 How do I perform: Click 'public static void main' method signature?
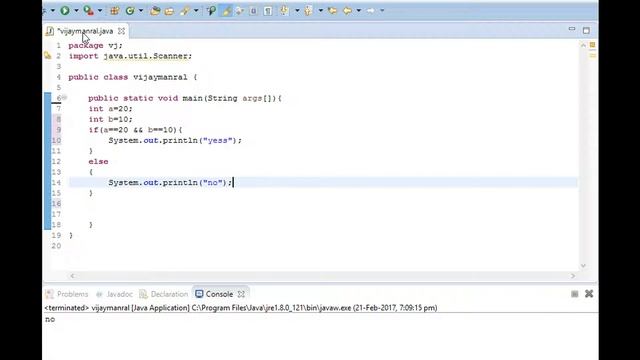click(185, 98)
